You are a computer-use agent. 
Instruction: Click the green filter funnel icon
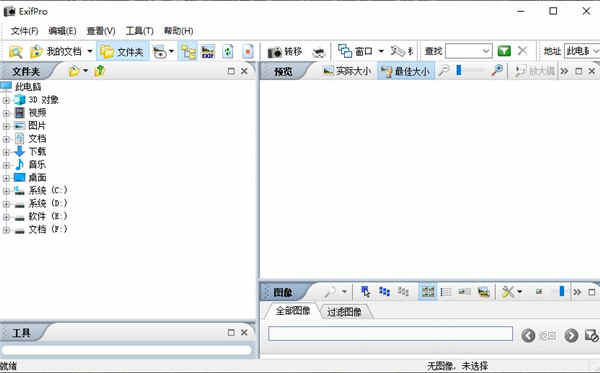click(x=504, y=51)
